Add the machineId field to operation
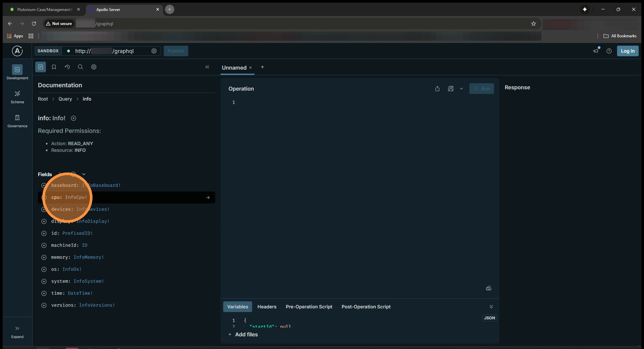644x349 pixels. point(44,245)
